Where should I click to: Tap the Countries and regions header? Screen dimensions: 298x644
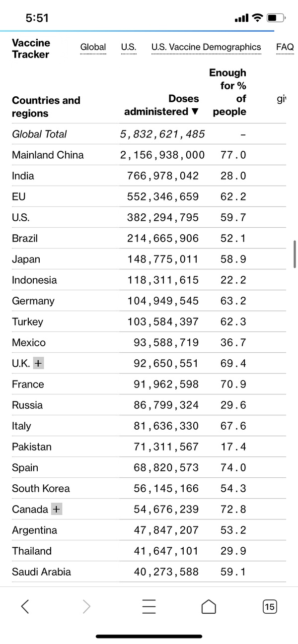click(x=46, y=107)
